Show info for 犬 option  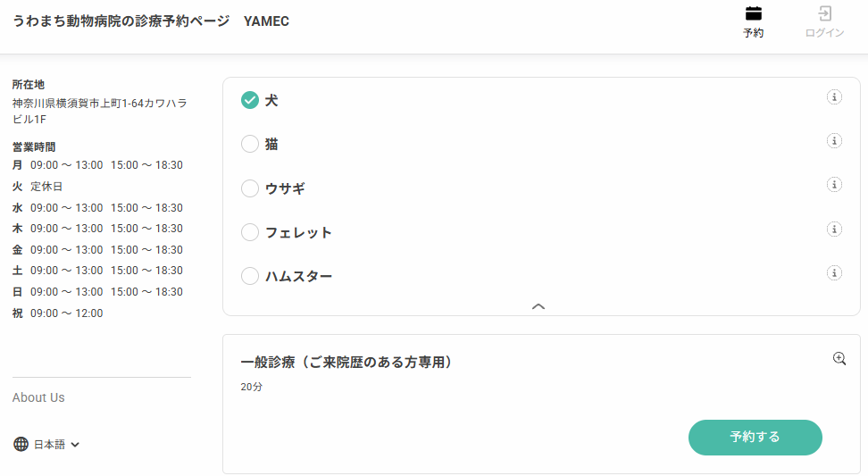[x=834, y=97]
